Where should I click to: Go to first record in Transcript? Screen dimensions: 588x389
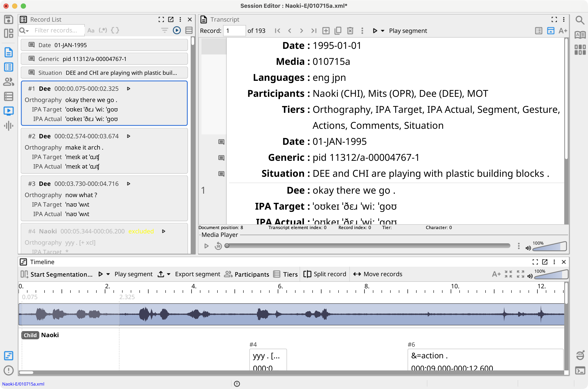point(278,31)
